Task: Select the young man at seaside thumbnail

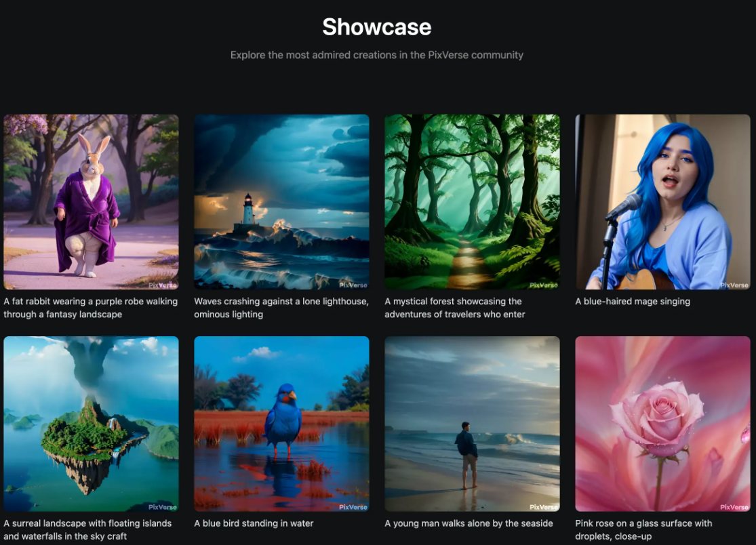Action: [x=472, y=424]
